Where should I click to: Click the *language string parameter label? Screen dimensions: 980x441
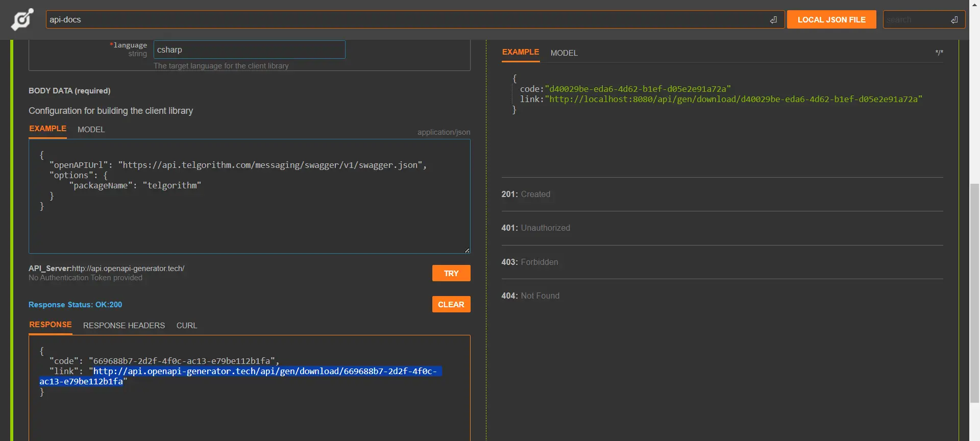pyautogui.click(x=128, y=49)
